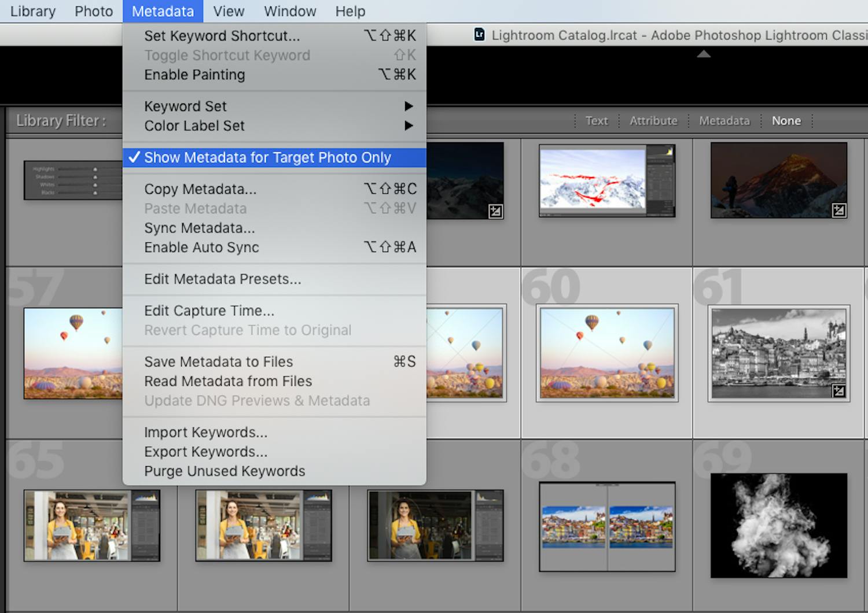This screenshot has height=613, width=868.
Task: Enable Painting mode
Action: click(x=194, y=75)
